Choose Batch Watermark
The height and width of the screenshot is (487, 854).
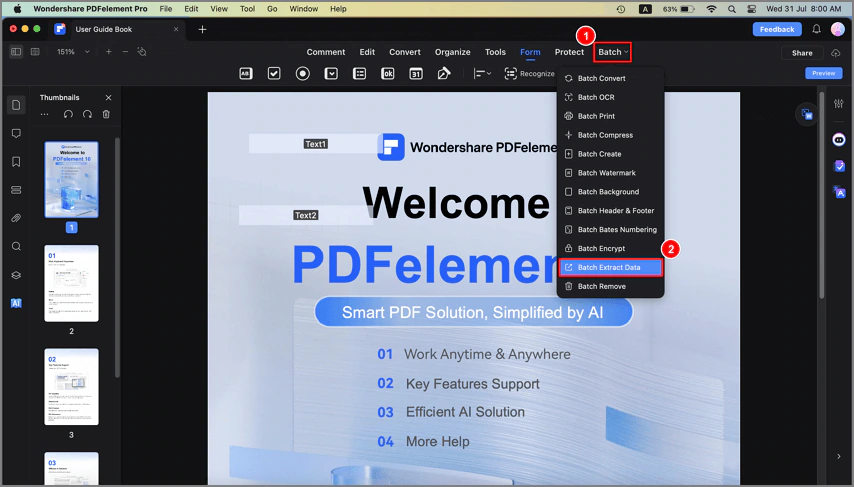[611, 173]
